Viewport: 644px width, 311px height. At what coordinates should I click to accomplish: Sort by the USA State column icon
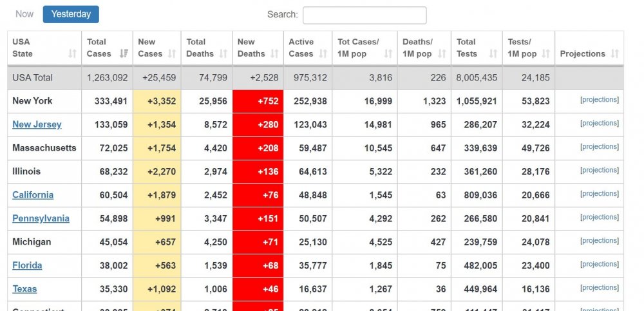coord(72,54)
